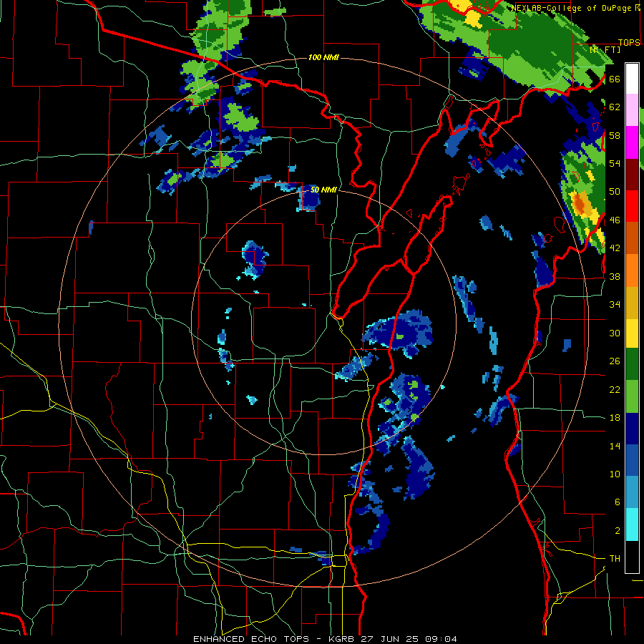Choose the navy swatch between 14 and 18

click(632, 429)
